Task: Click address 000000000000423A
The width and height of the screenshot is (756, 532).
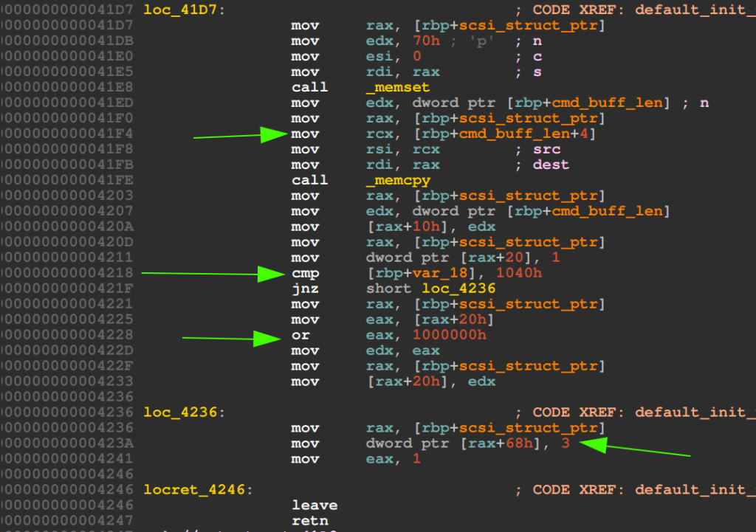Action: point(67,443)
